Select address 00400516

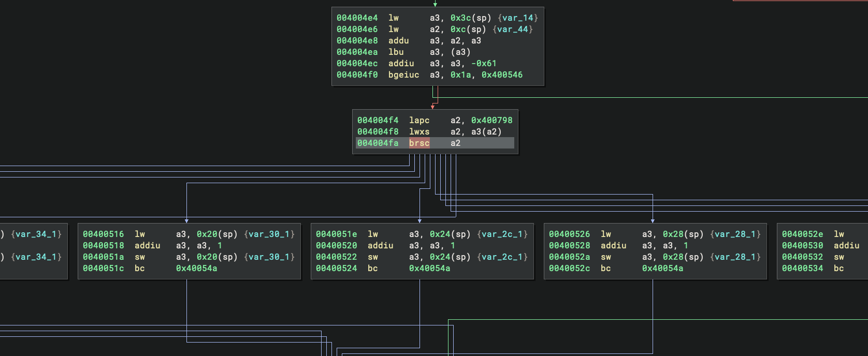(x=104, y=234)
